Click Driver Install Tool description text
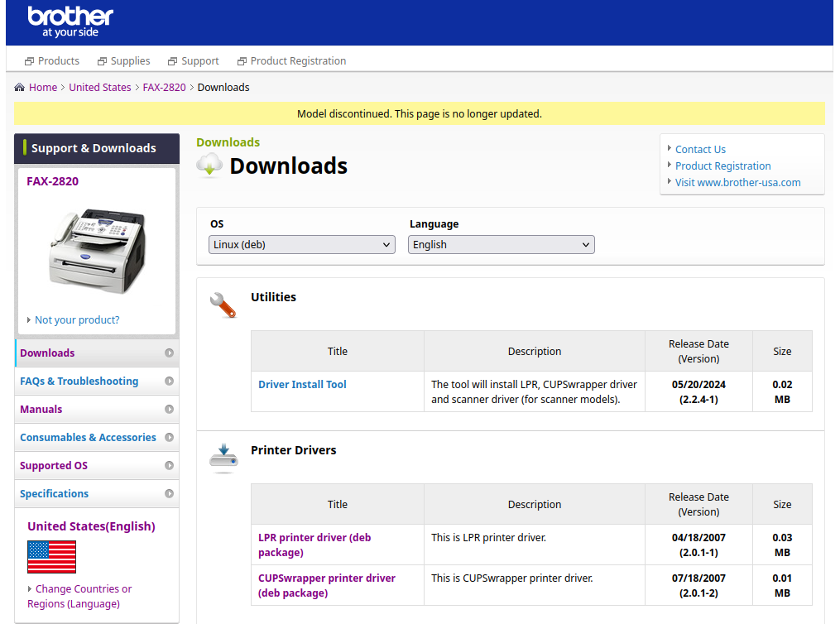 (x=534, y=391)
